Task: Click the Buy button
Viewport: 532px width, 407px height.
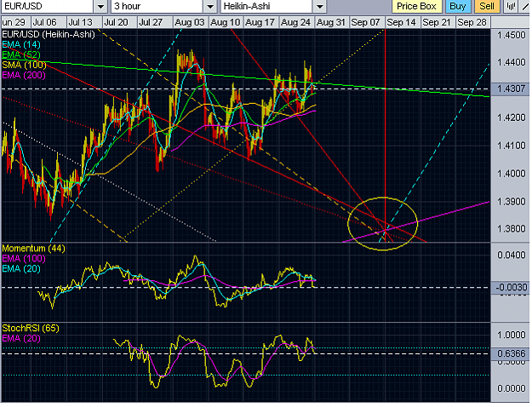Action: click(457, 7)
